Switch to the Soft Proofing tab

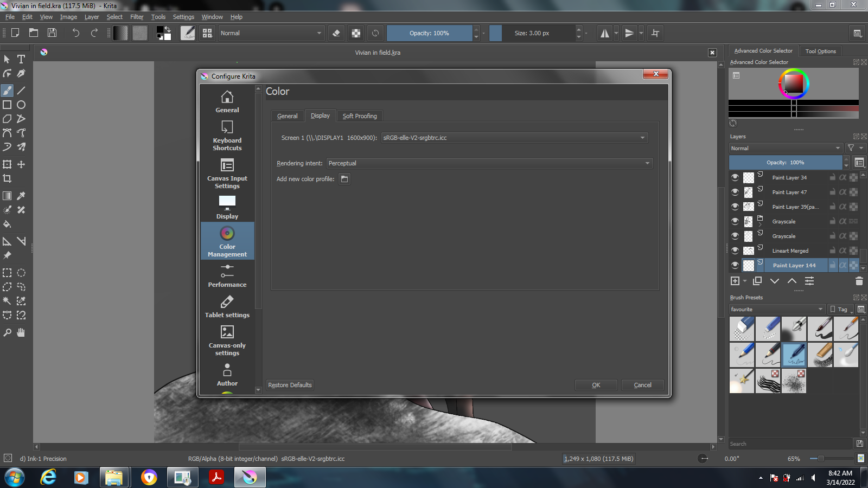pyautogui.click(x=360, y=116)
